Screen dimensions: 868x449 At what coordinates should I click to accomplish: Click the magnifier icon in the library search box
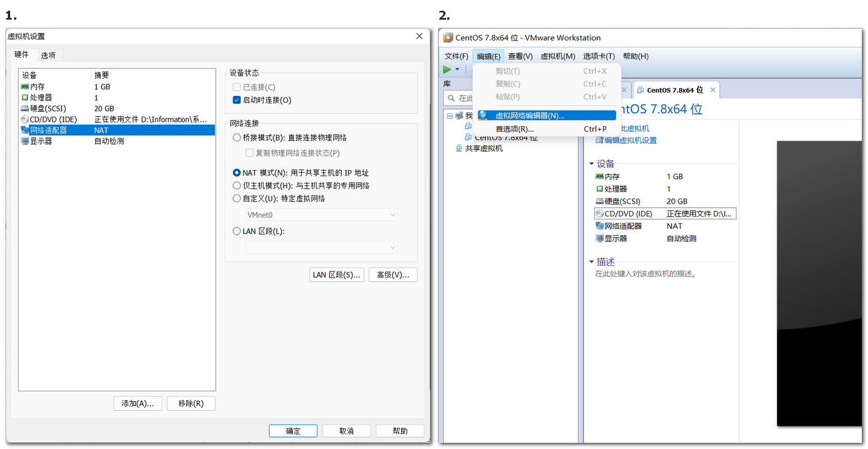tap(452, 98)
